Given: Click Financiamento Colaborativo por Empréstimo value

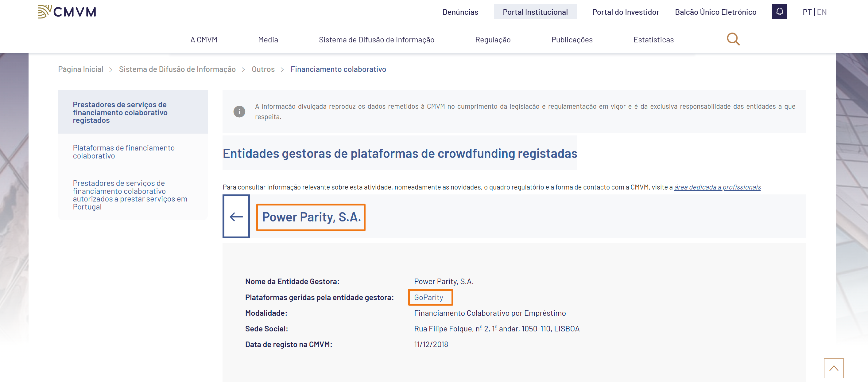Looking at the screenshot, I should click(490, 313).
